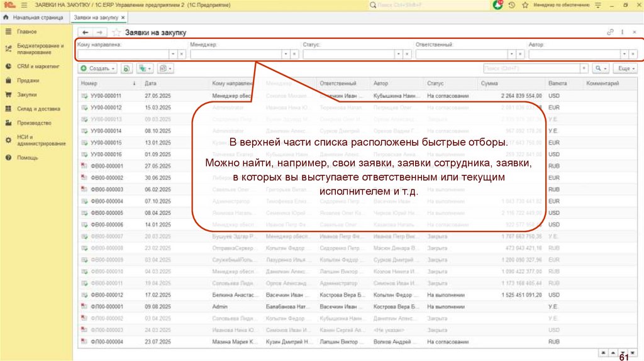Viewport: 644px width, 361px height.
Task: Expand the Статус filter dropdown
Action: (x=398, y=54)
